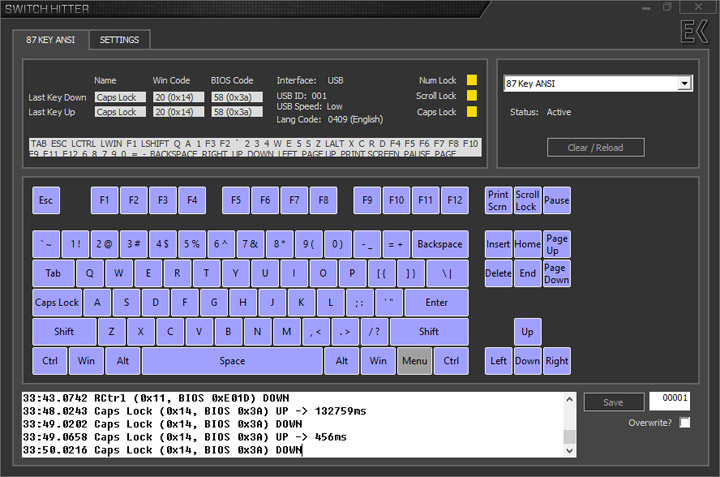Click the Up arrow key tile
The height and width of the screenshot is (477, 720).
pyautogui.click(x=528, y=331)
